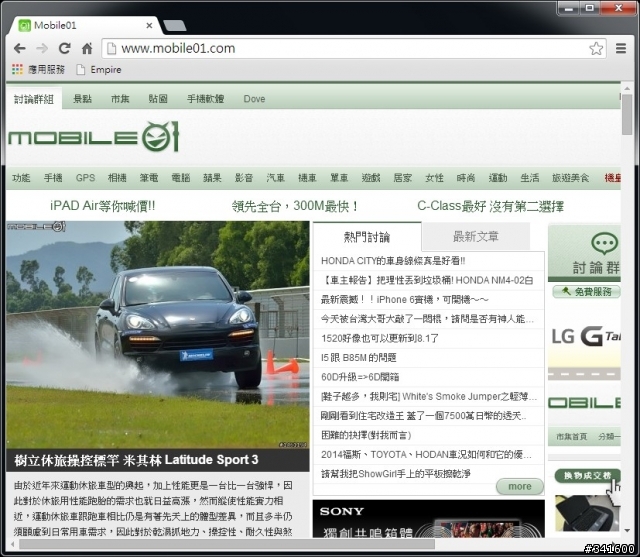The width and height of the screenshot is (640, 557).
Task: Open the 遊戲 category menu
Action: [371, 178]
